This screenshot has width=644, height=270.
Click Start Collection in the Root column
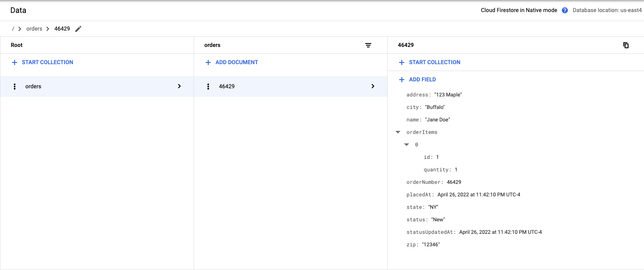coord(47,62)
